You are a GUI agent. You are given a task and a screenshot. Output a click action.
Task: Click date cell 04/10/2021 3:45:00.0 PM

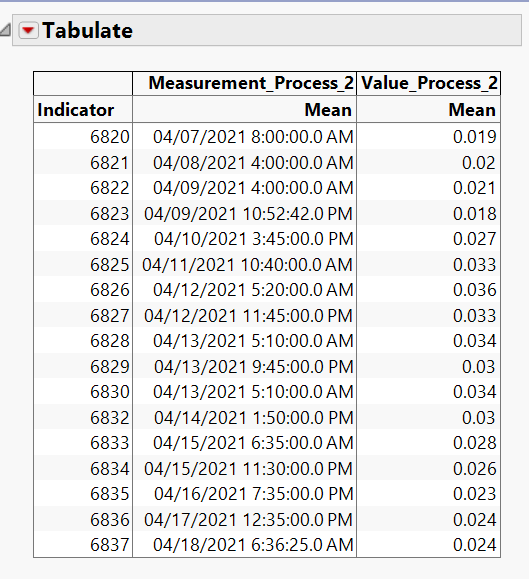click(x=254, y=239)
